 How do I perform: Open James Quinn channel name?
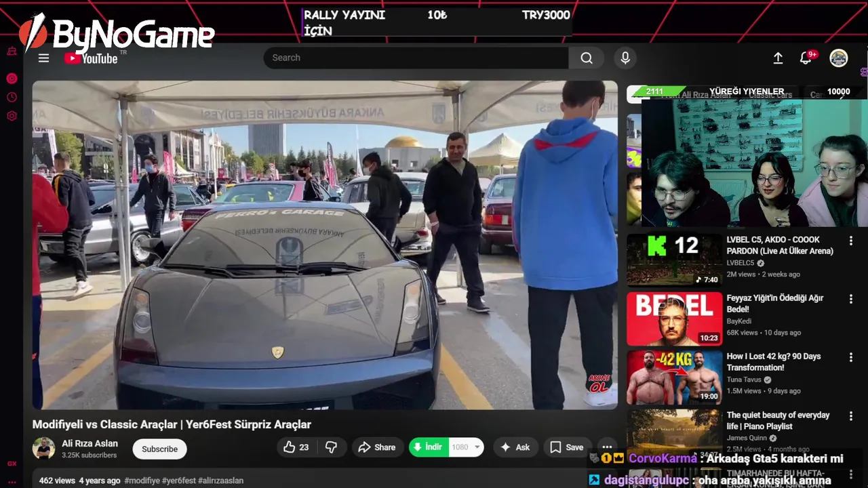pos(747,438)
